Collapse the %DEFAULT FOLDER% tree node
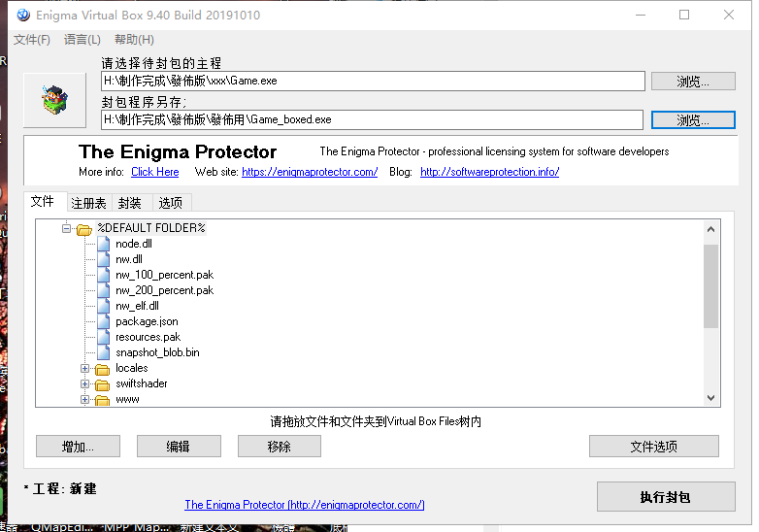This screenshot has width=759, height=532. click(66, 228)
